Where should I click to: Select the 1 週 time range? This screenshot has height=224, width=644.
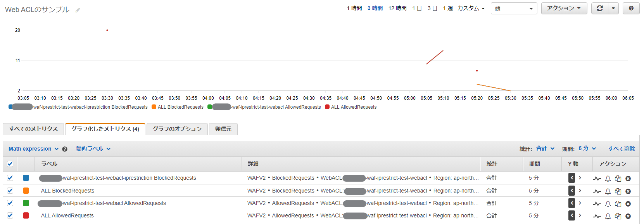tap(448, 8)
